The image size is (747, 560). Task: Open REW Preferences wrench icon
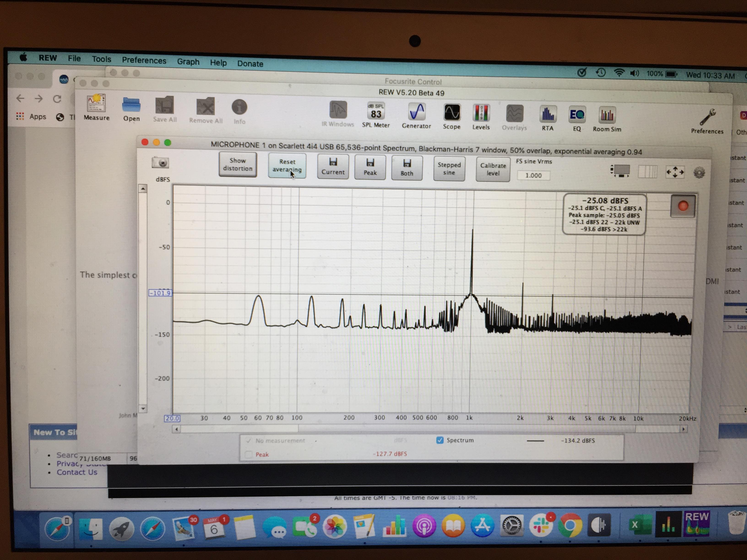pos(707,122)
